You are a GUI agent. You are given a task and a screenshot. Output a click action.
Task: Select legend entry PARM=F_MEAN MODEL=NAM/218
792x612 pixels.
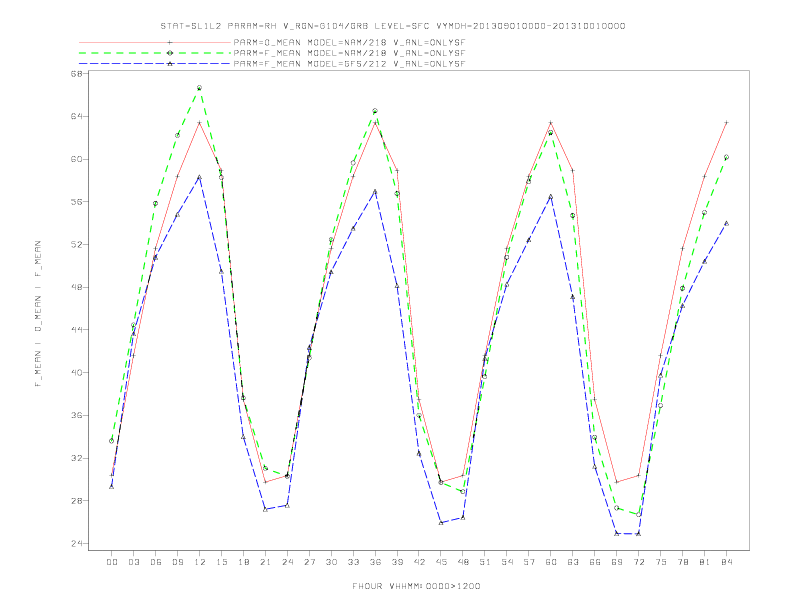point(349,53)
